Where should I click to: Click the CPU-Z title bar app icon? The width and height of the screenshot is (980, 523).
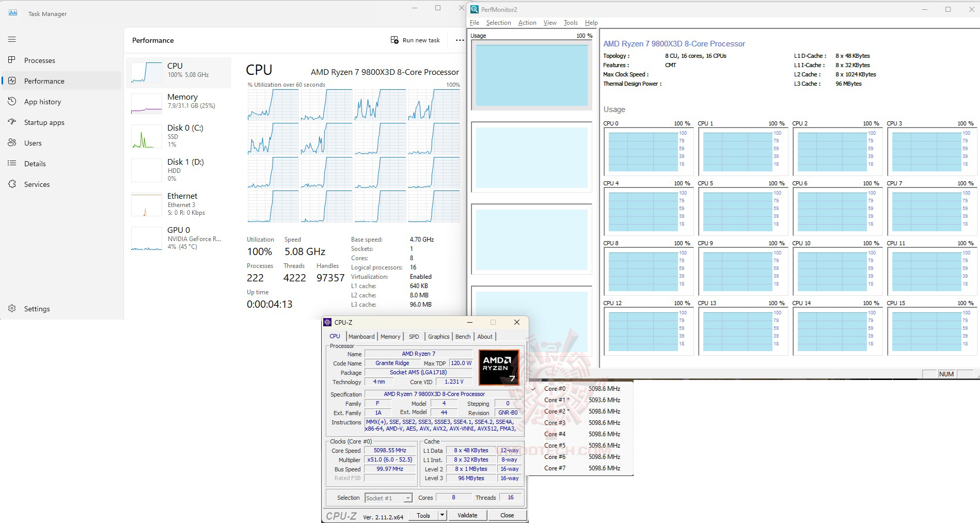tap(327, 322)
